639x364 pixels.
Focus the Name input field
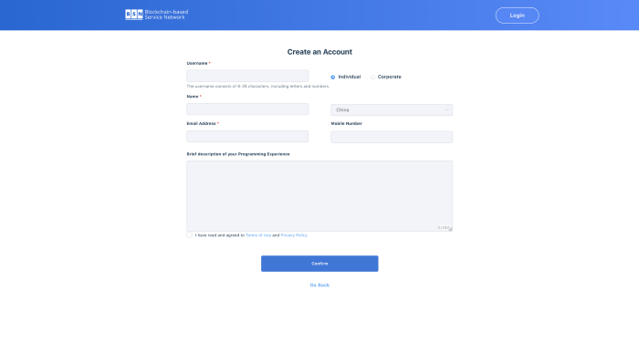[247, 109]
